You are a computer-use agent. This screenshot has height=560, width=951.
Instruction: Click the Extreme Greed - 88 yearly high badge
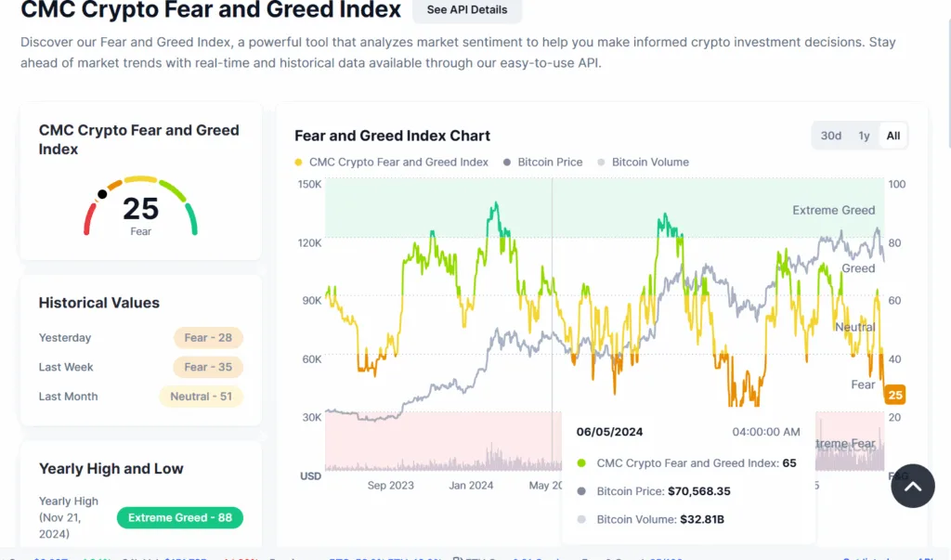point(179,517)
